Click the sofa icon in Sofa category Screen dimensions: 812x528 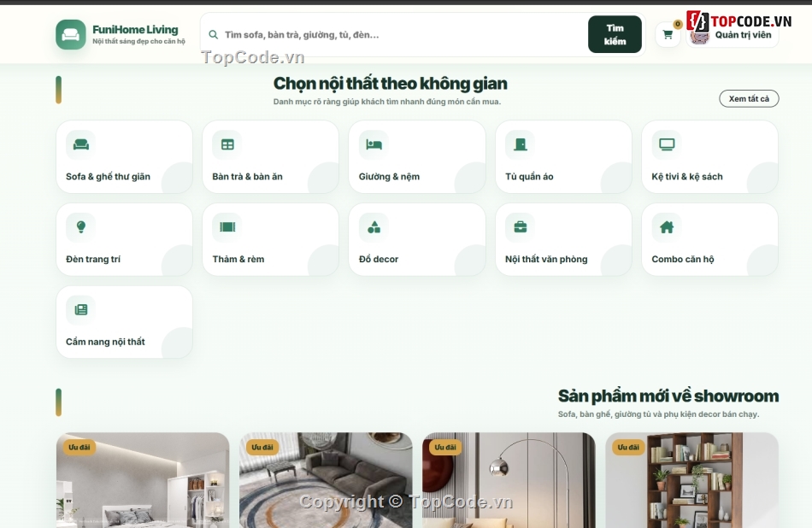(81, 144)
